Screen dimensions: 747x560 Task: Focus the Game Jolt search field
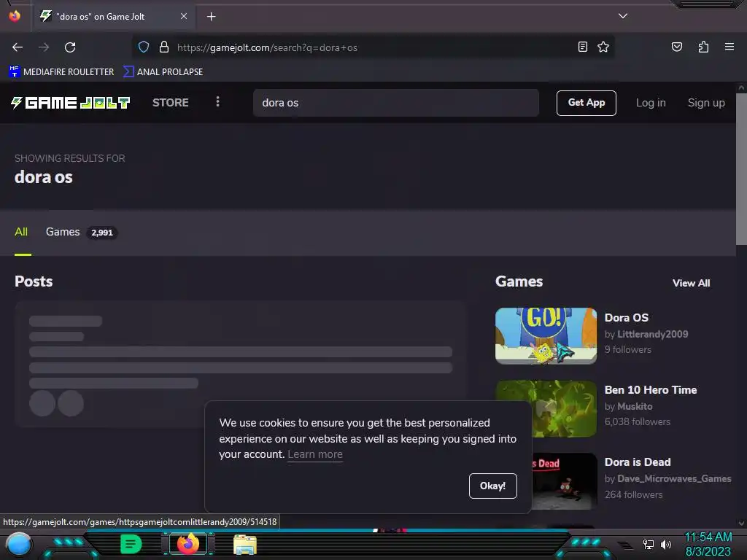coord(396,103)
